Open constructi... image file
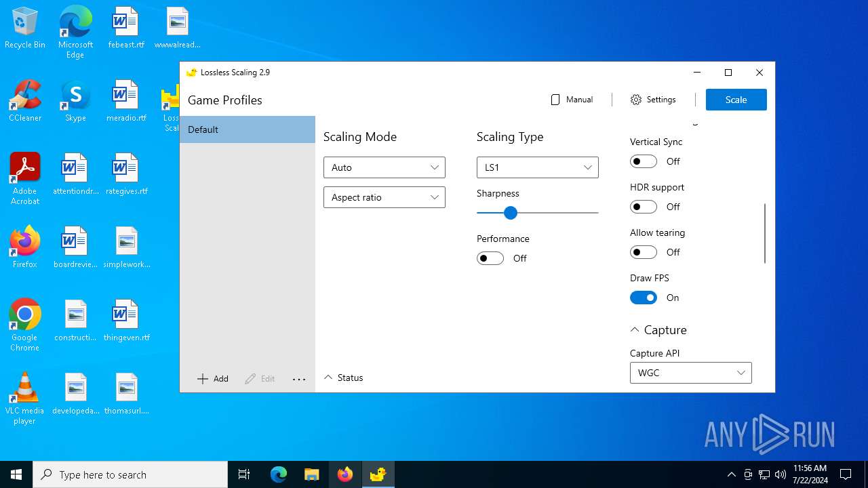868x488 pixels. pos(75,321)
